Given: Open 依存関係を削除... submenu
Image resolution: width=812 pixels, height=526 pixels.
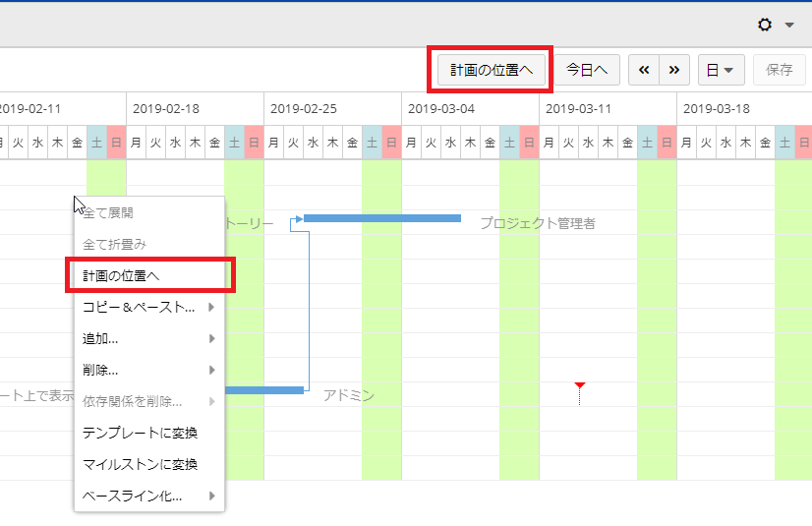Looking at the screenshot, I should (149, 401).
